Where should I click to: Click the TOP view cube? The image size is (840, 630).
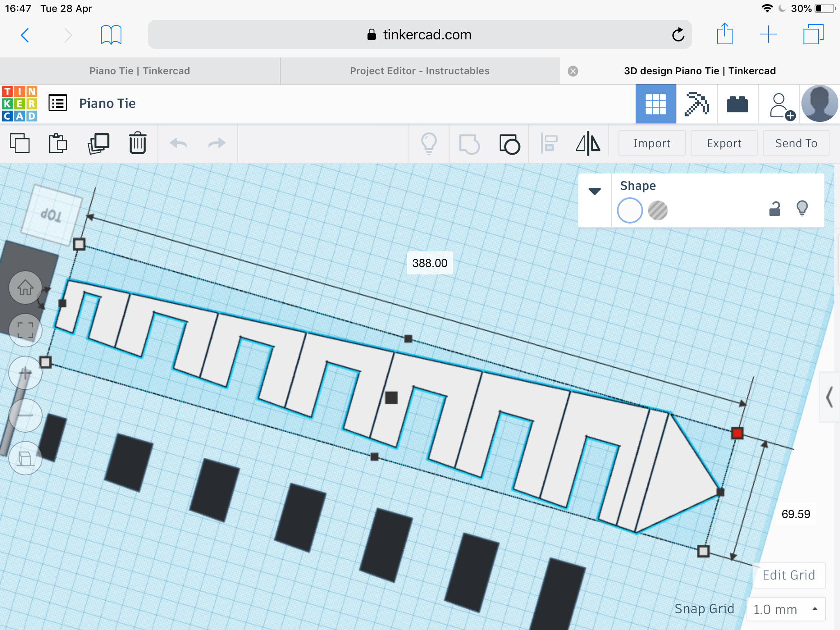pos(51,215)
